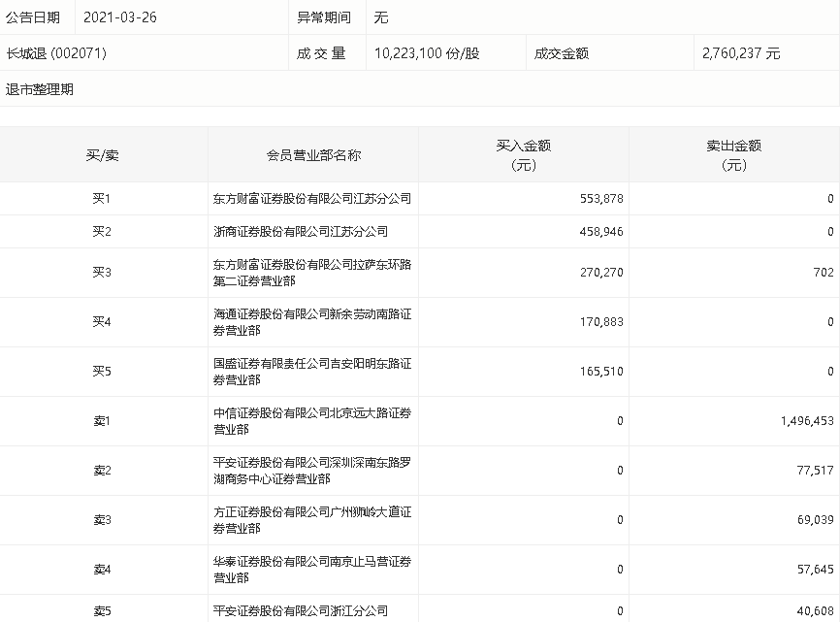
Task: Click the sell amount 77,517
Action: pyautogui.click(x=816, y=471)
